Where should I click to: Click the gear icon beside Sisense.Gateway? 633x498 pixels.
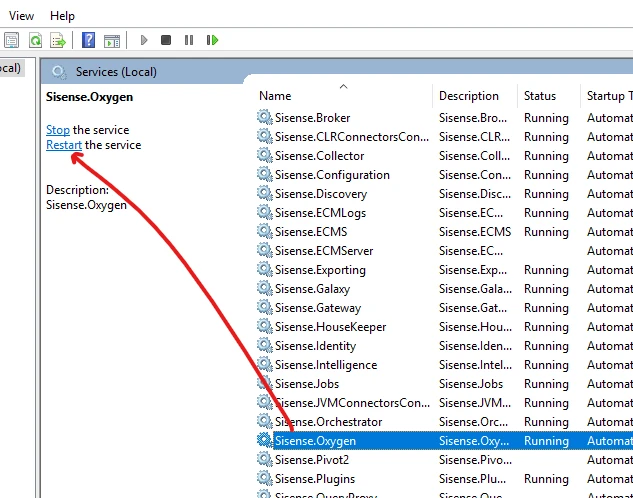pyautogui.click(x=264, y=307)
